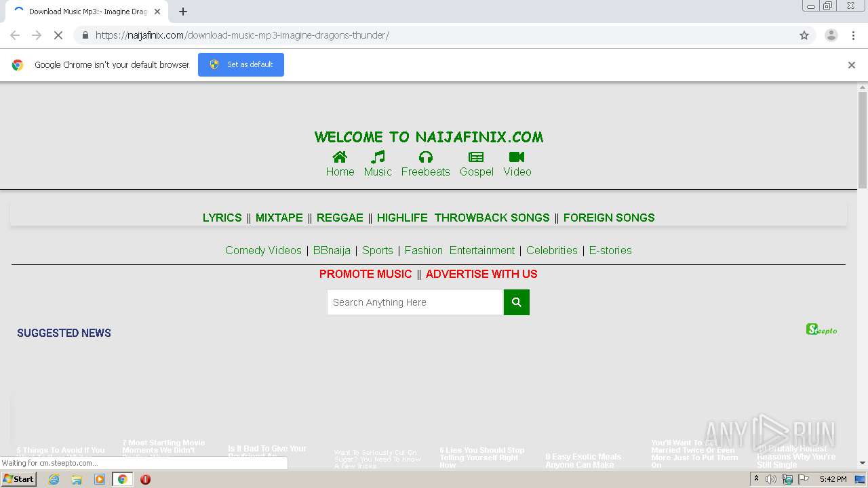Click the WELCOME TO NAIJAFINIX.COM heading
Viewport: 868px width, 488px height.
tap(429, 137)
